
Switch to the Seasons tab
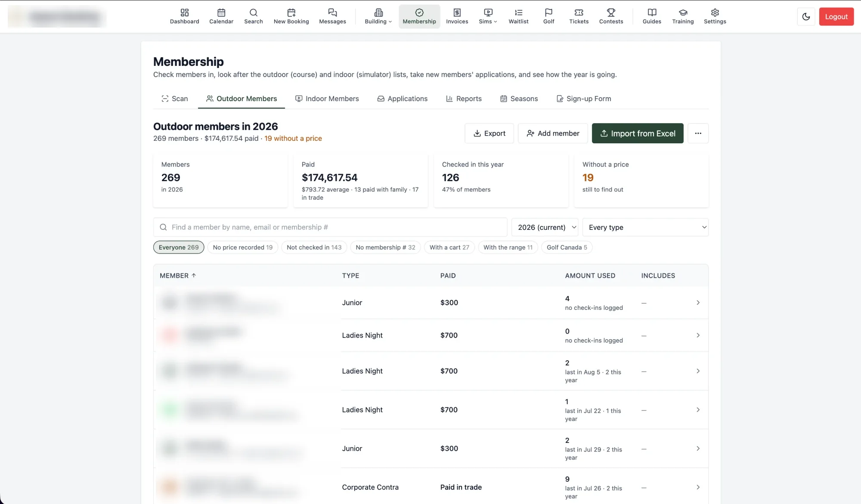[519, 99]
